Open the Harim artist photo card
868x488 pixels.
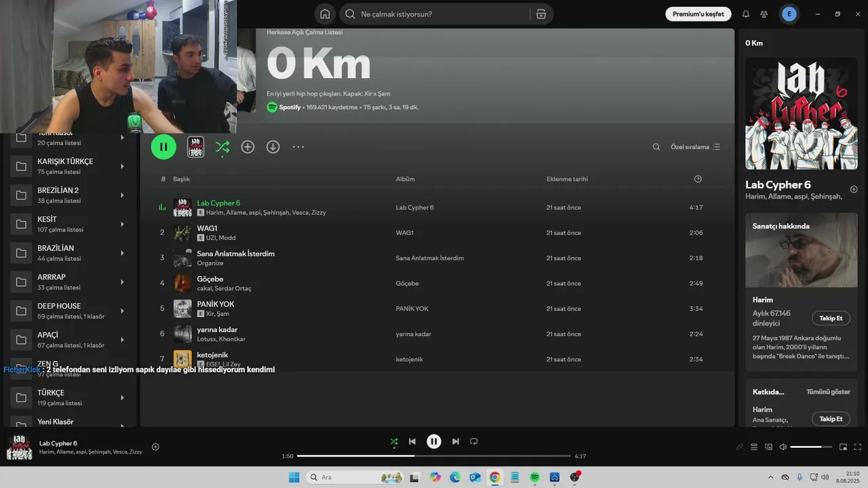click(802, 251)
